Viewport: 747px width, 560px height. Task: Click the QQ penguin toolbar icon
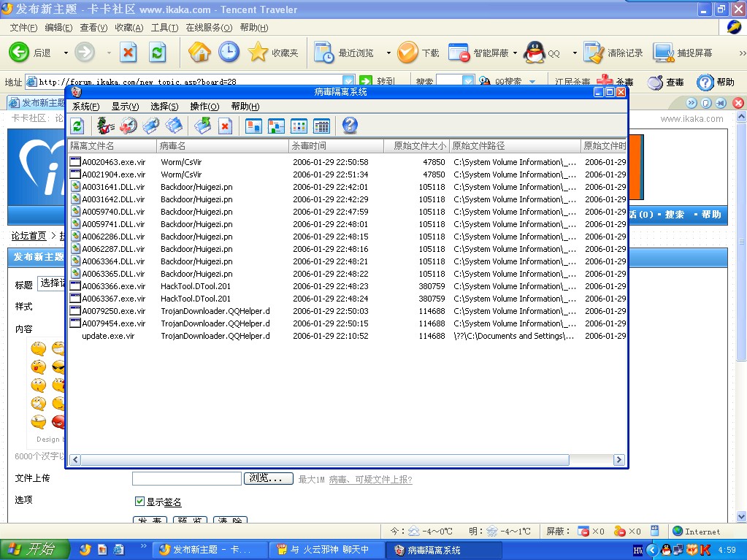[x=535, y=53]
